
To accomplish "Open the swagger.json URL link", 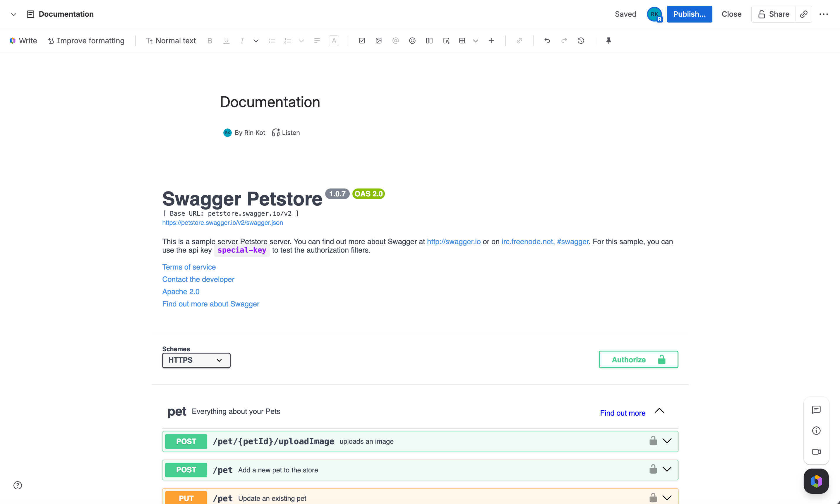I will 222,223.
